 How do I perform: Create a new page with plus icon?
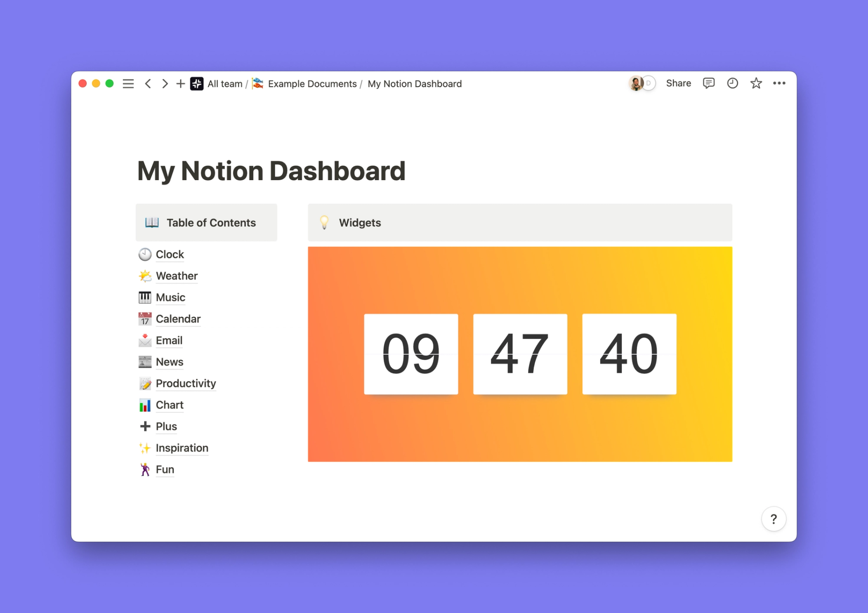181,84
